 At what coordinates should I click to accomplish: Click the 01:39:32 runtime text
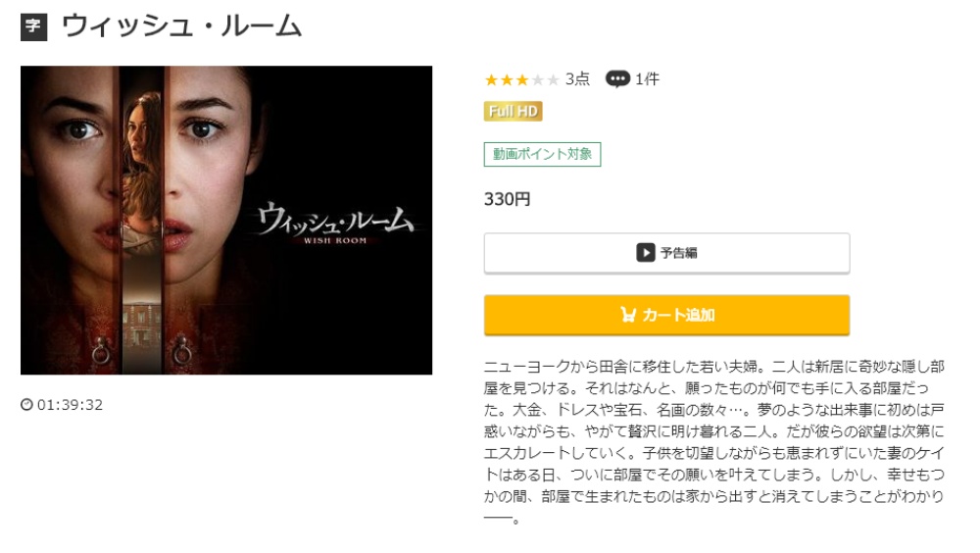pyautogui.click(x=70, y=405)
